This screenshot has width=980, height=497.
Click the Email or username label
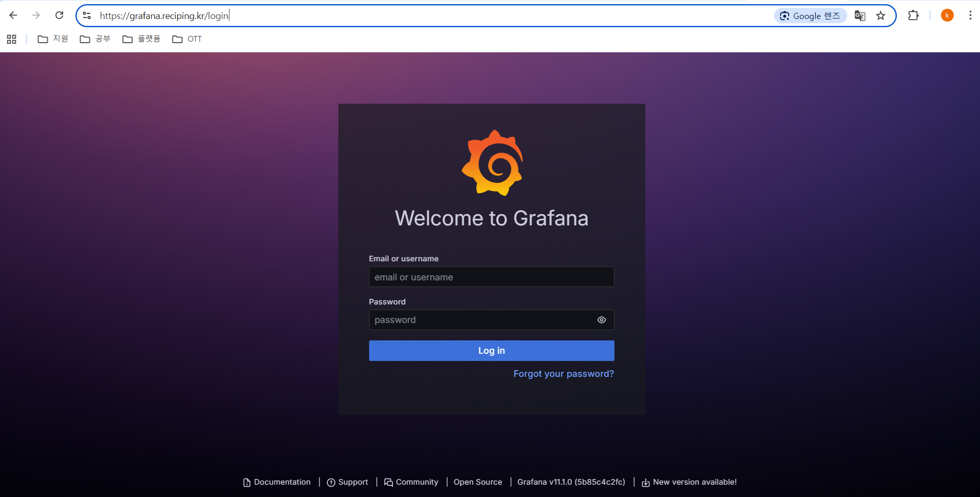[403, 259]
